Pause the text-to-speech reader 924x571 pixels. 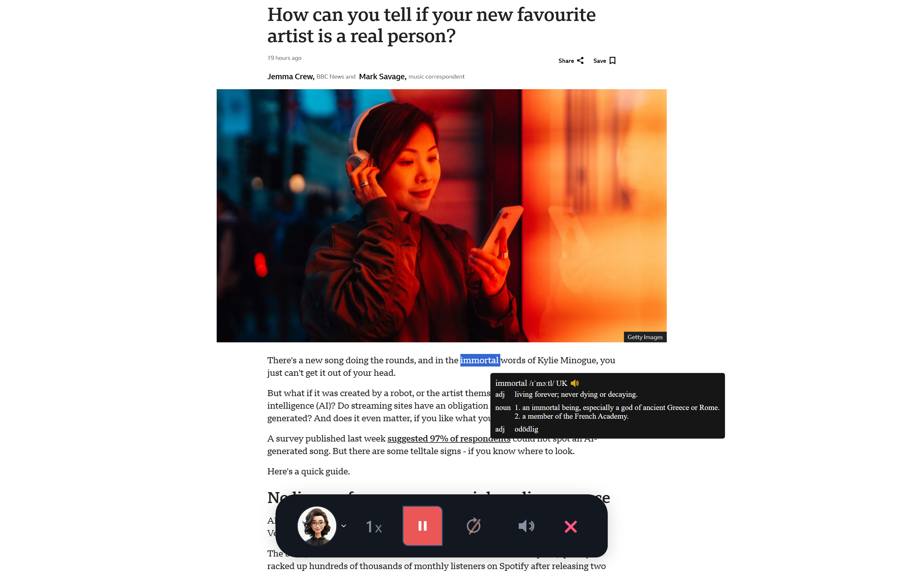(x=422, y=526)
